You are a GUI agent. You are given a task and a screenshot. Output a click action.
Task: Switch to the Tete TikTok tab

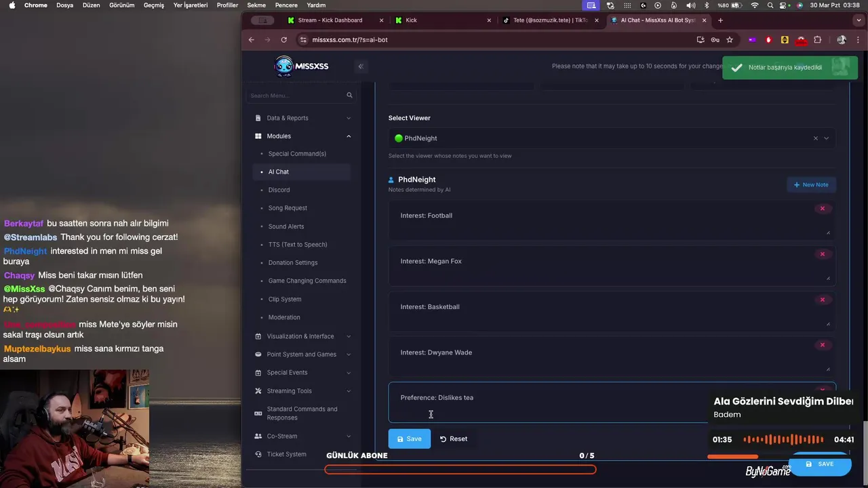coord(549,20)
